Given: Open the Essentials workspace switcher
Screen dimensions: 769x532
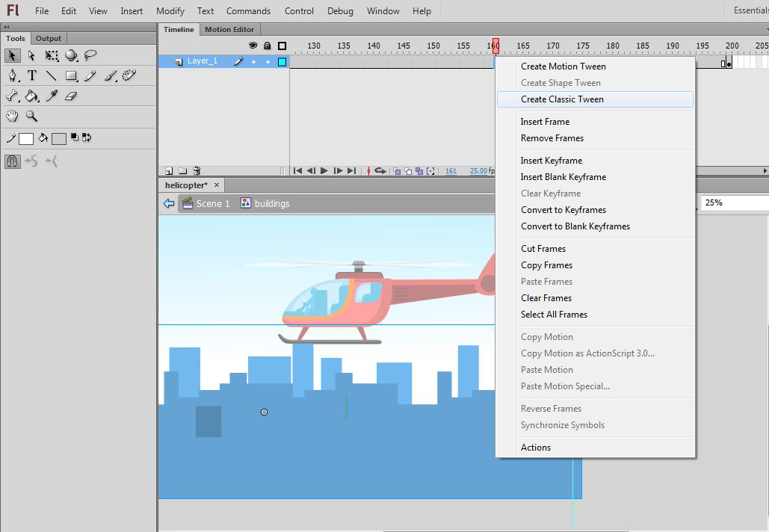Looking at the screenshot, I should click(x=749, y=10).
